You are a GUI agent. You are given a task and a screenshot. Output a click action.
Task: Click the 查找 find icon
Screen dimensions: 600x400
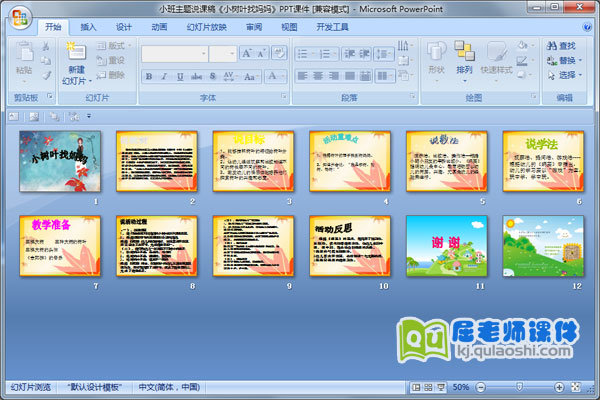coord(552,45)
